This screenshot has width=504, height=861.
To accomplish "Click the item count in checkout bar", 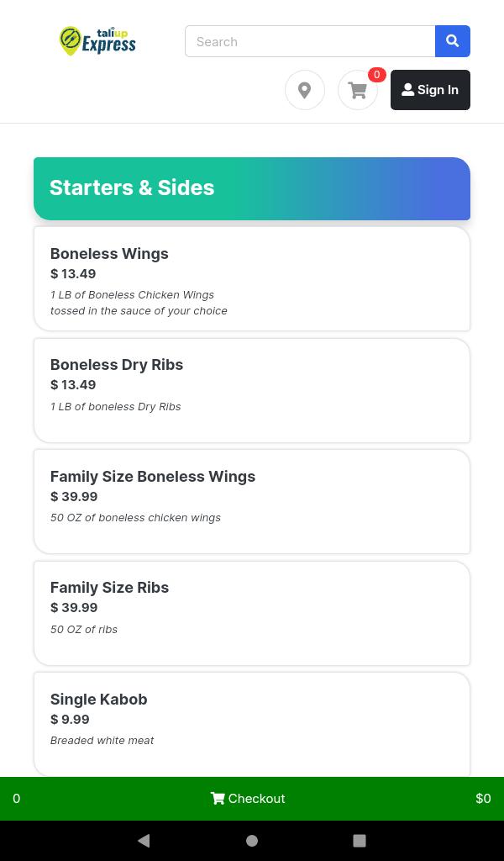I will tap(17, 799).
